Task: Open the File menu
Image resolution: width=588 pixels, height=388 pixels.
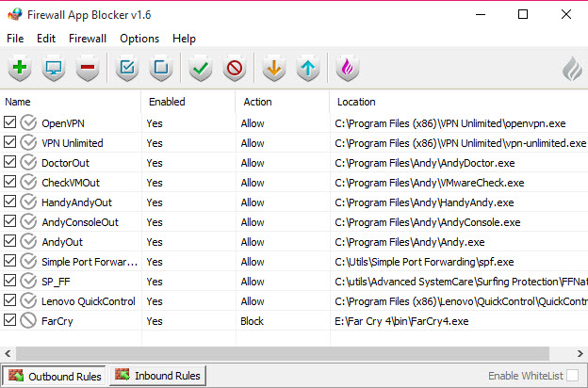Action: [15, 39]
